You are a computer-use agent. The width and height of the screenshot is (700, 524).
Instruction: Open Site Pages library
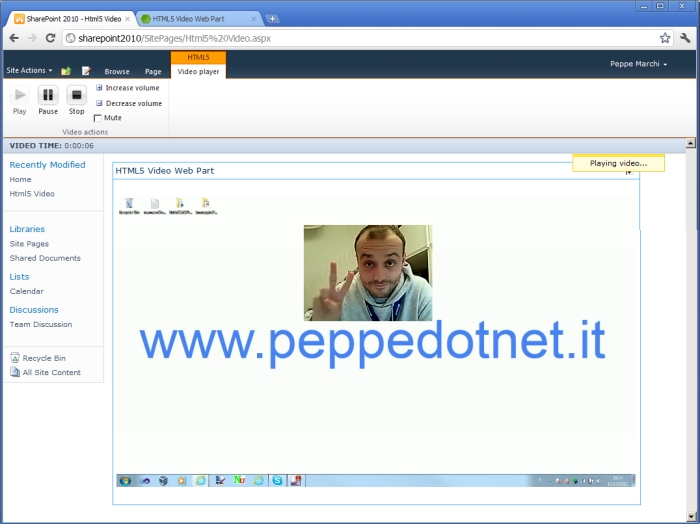(29, 244)
